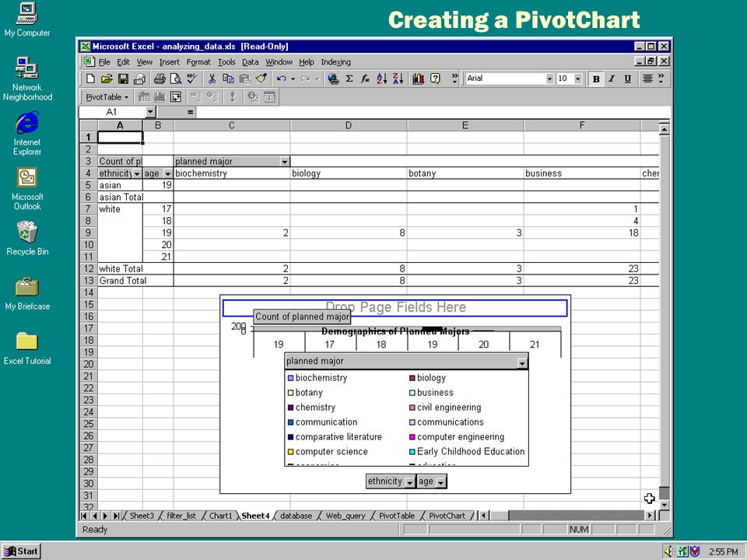Open the Office Assistant help icon
Viewport: 747px width, 560px height.
pyautogui.click(x=435, y=79)
